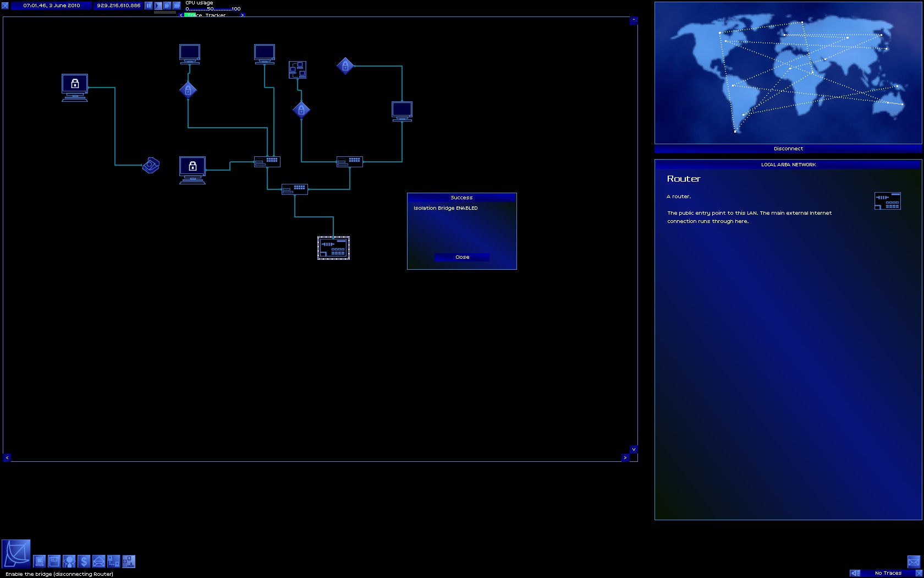924x578 pixels.
Task: Click the IP address 929.216.610.886
Action: point(118,6)
